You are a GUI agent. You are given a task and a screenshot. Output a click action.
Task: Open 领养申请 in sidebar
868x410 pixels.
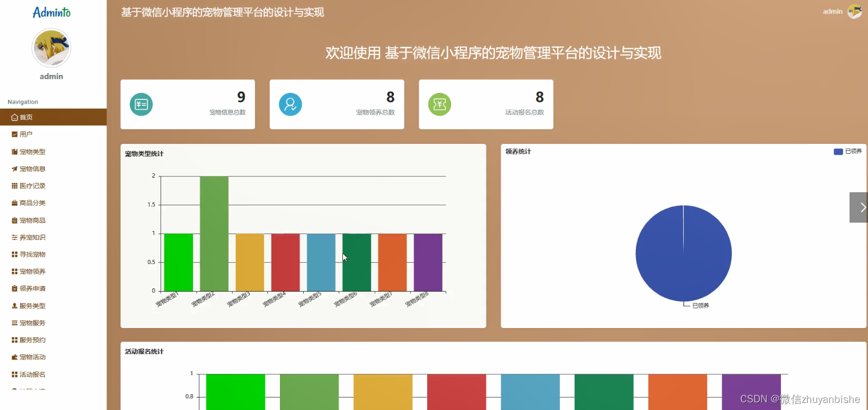pos(53,288)
